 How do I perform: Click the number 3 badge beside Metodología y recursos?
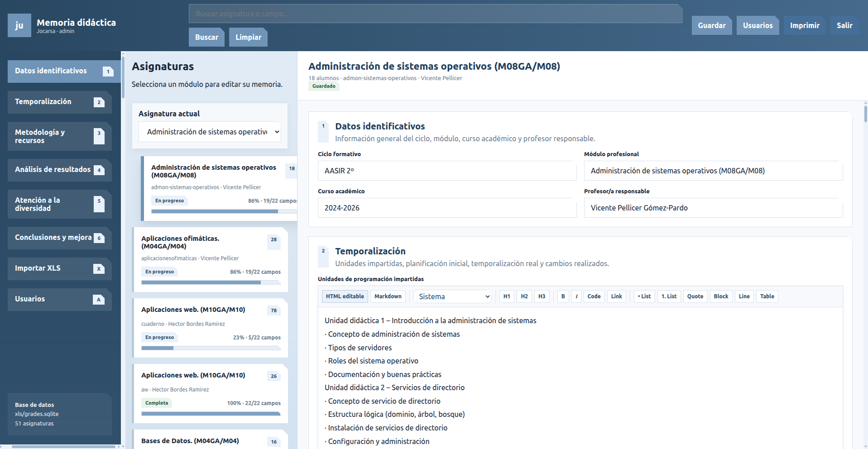(x=99, y=136)
